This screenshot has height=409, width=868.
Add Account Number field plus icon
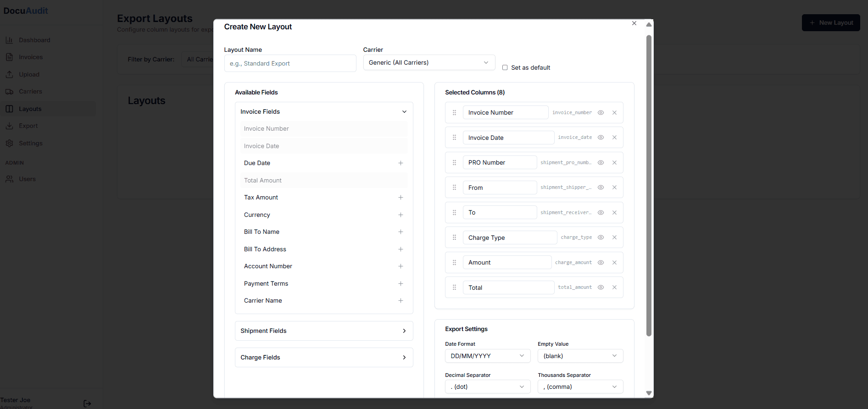point(401,266)
